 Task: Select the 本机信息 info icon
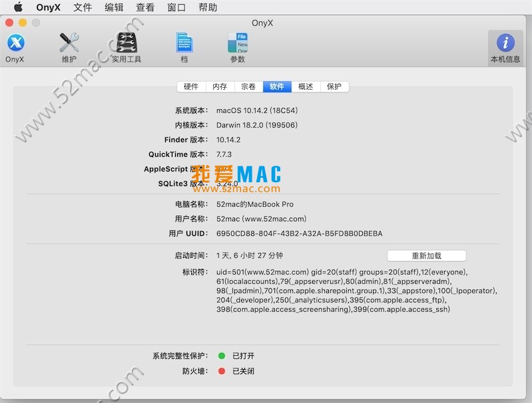[x=505, y=48]
